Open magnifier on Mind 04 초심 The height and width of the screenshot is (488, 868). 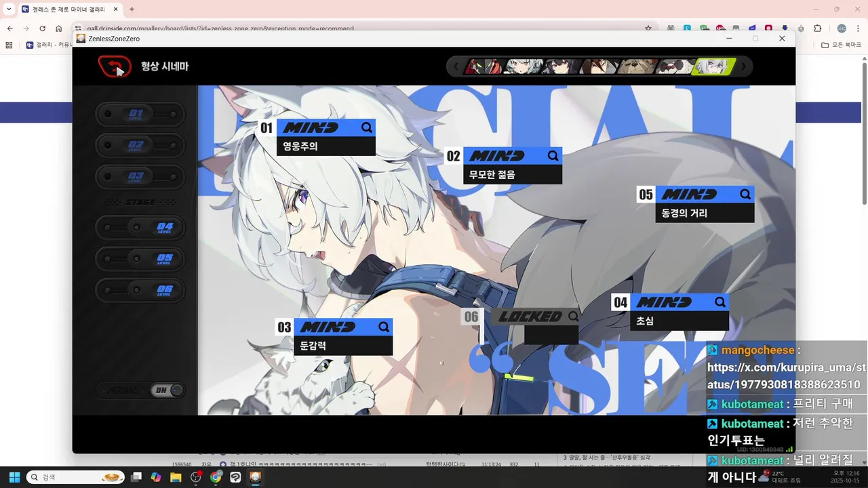(x=719, y=302)
